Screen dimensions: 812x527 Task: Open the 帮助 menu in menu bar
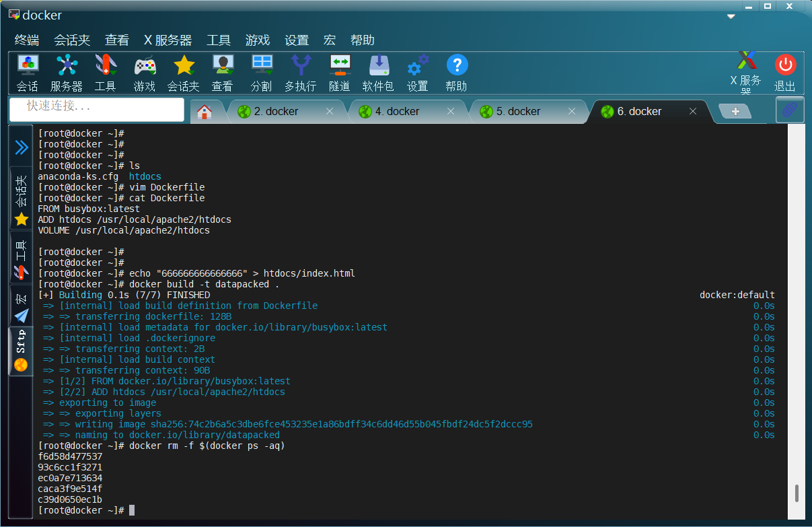pyautogui.click(x=363, y=40)
